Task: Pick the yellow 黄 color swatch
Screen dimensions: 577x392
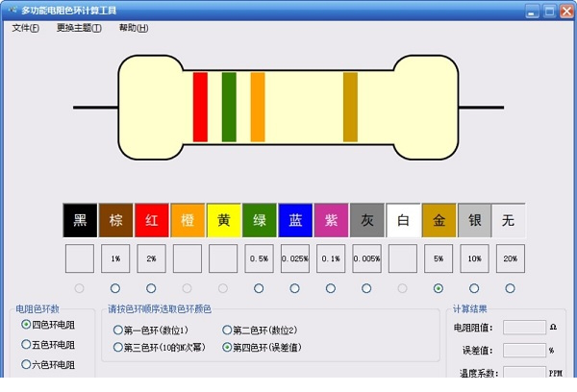Action: click(x=223, y=220)
